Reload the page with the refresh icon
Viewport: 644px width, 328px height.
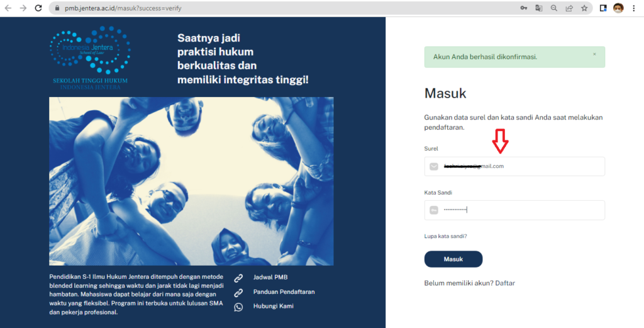[38, 8]
